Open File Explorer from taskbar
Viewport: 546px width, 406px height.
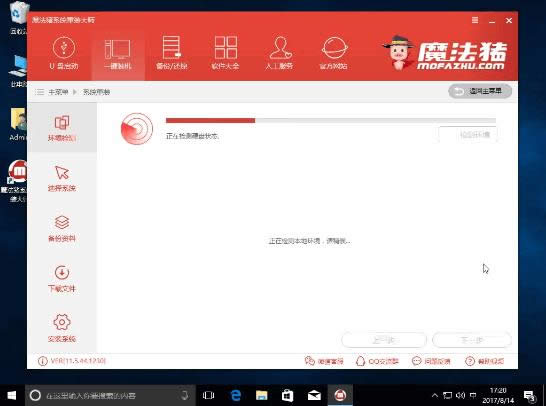[262, 395]
